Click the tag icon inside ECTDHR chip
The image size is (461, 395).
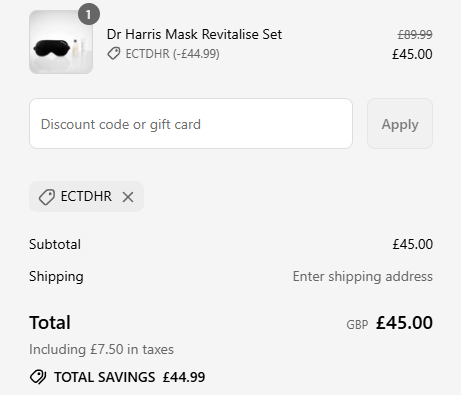pyautogui.click(x=47, y=197)
